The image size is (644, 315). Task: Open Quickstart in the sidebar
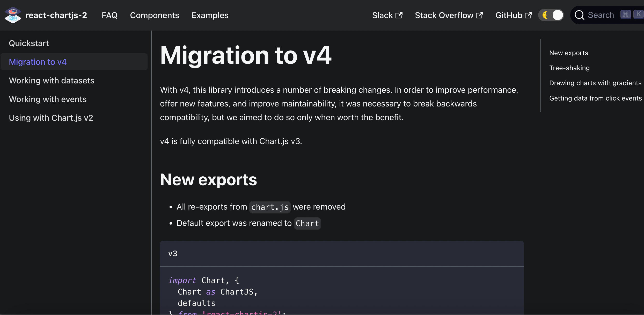point(29,43)
